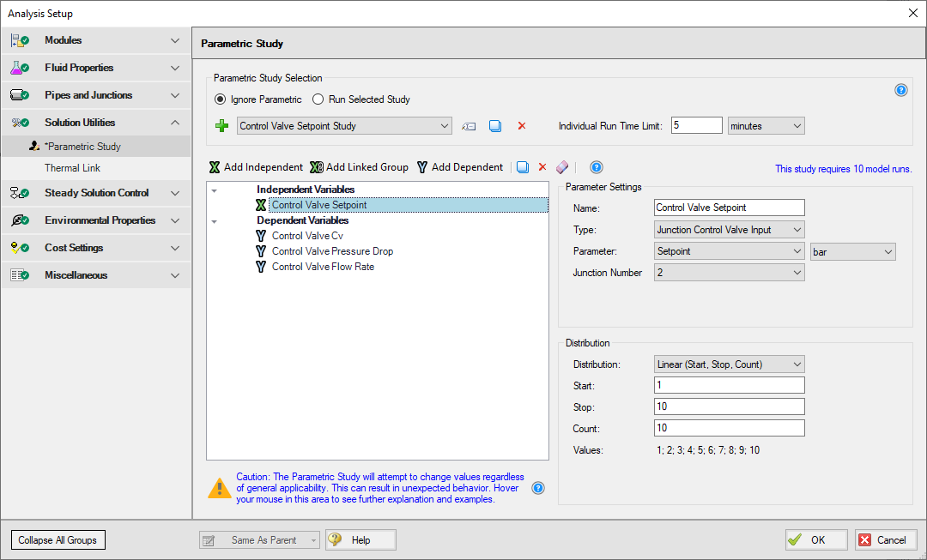Click the Cancel button
The image size is (927, 560).
(x=886, y=540)
